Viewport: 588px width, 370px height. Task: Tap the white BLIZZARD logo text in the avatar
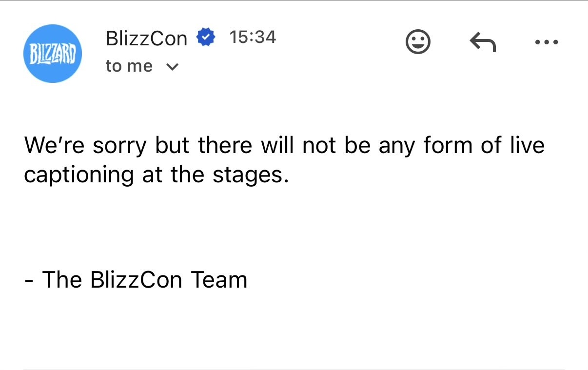coord(53,53)
